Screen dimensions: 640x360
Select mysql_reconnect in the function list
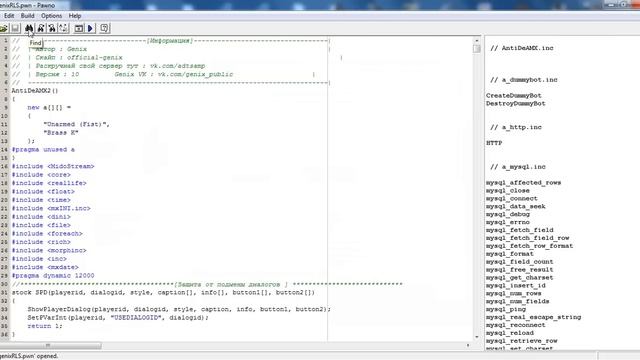pyautogui.click(x=516, y=325)
